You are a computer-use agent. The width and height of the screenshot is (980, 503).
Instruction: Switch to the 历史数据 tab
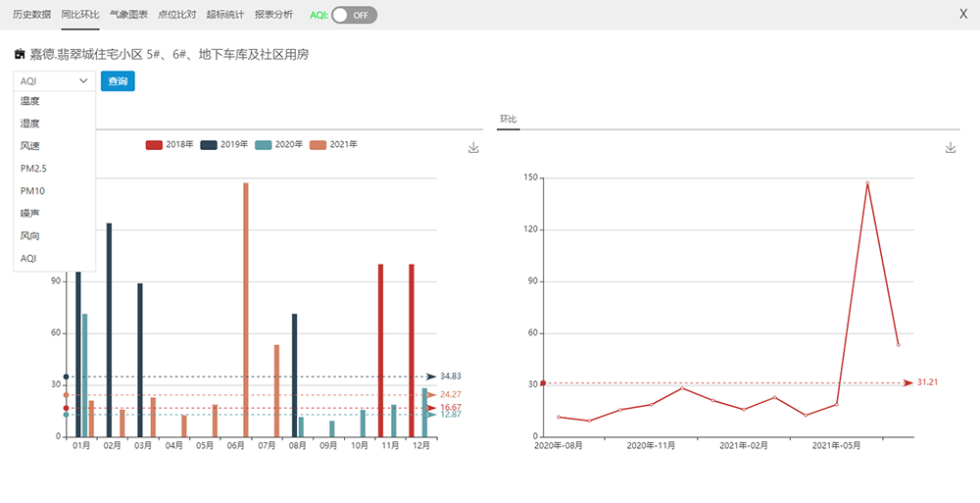coord(31,15)
